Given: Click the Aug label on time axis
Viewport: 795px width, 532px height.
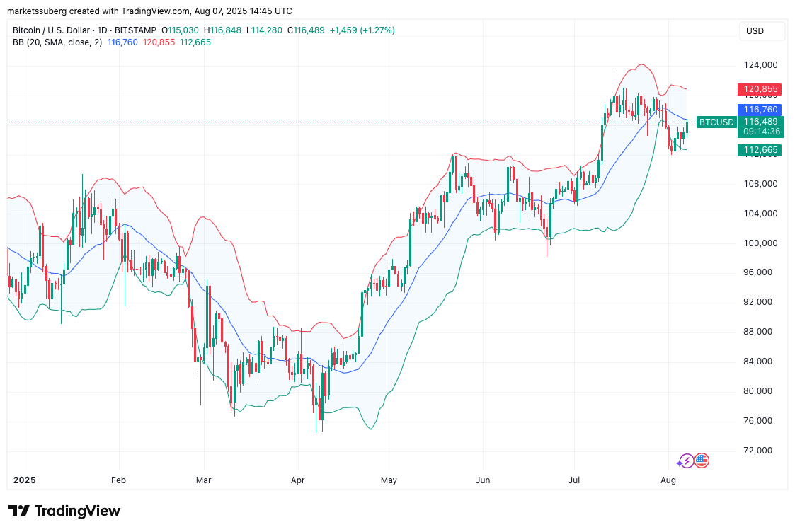Looking at the screenshot, I should [x=668, y=480].
